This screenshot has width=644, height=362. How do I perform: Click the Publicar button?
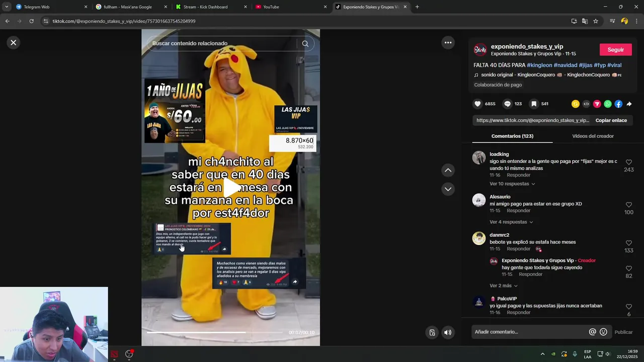point(624,332)
